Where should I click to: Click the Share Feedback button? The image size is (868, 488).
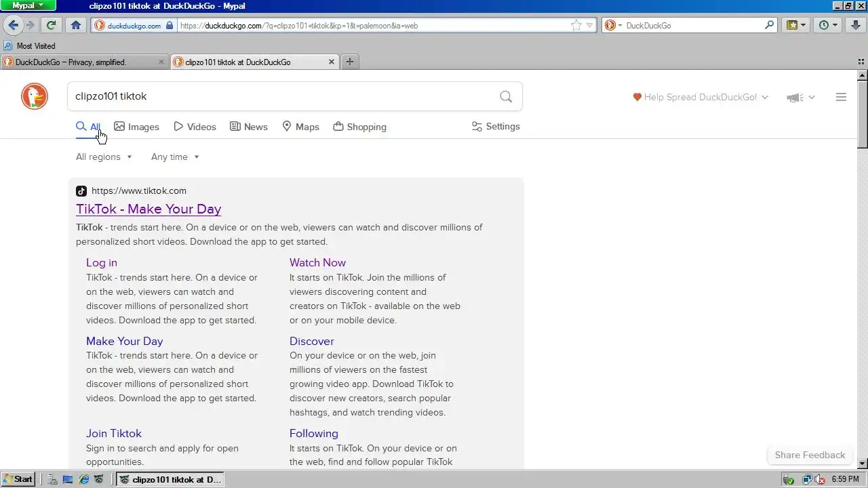coord(810,455)
